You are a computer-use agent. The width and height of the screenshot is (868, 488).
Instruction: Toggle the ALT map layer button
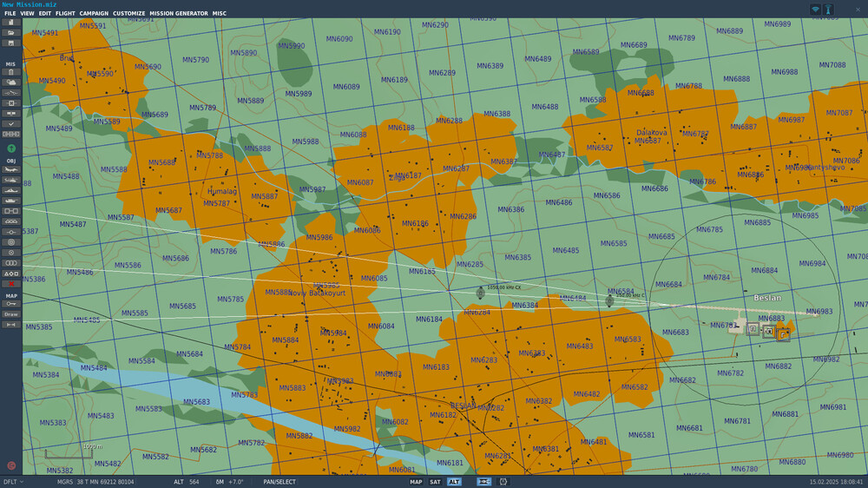[454, 482]
